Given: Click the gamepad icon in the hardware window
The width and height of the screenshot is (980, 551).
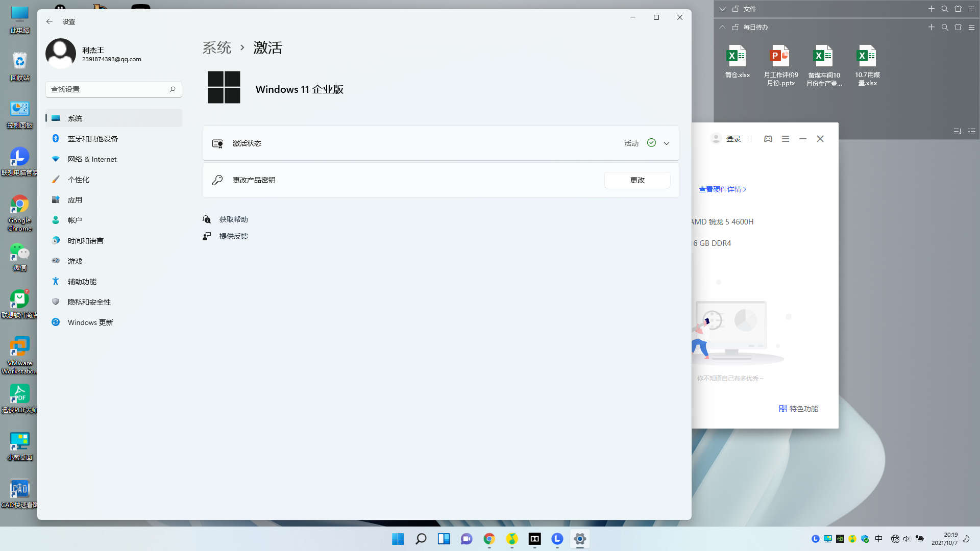Looking at the screenshot, I should pyautogui.click(x=768, y=139).
